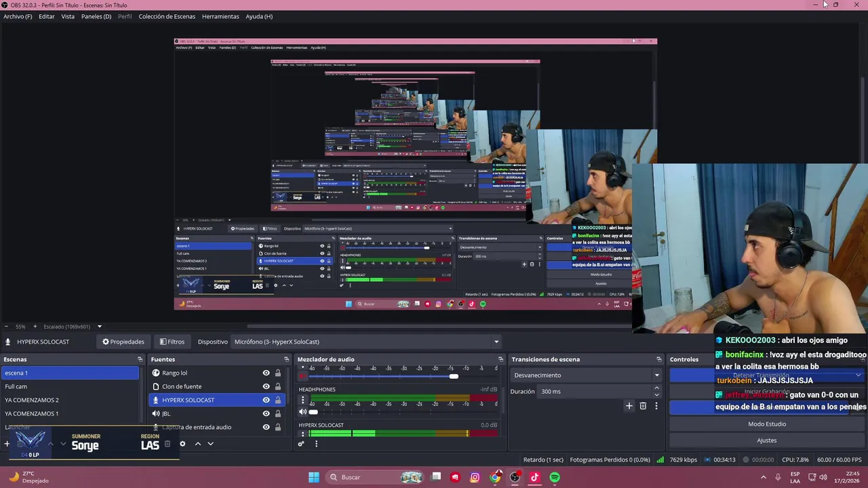Expand streaming options chevron next to Detener Transmisión
Screen dimensions: 868x488
[859, 375]
